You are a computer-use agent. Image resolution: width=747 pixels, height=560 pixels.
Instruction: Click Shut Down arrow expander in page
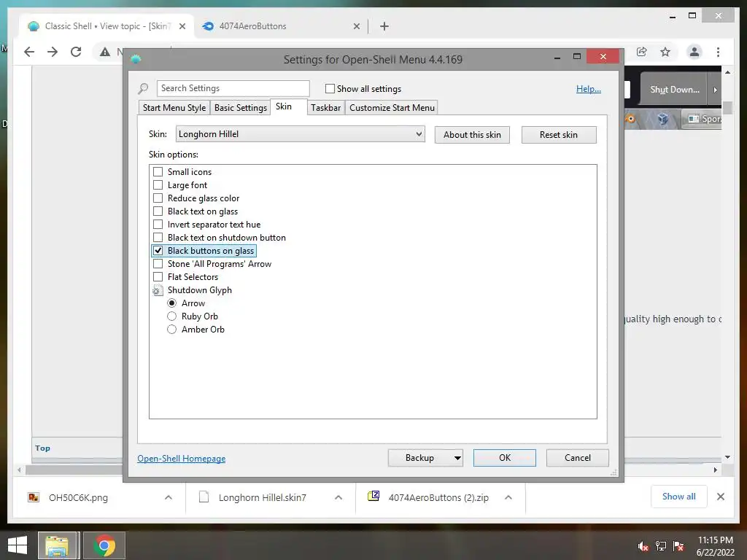(x=715, y=90)
